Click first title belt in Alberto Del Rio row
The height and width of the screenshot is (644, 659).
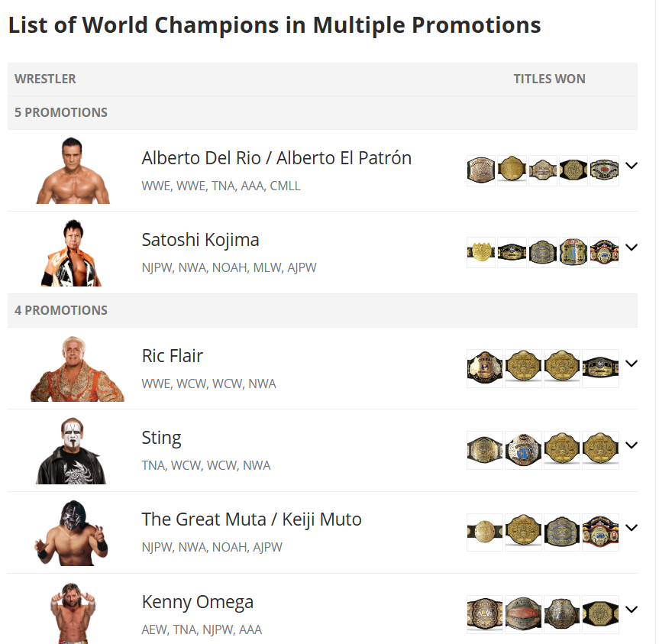pyautogui.click(x=481, y=170)
